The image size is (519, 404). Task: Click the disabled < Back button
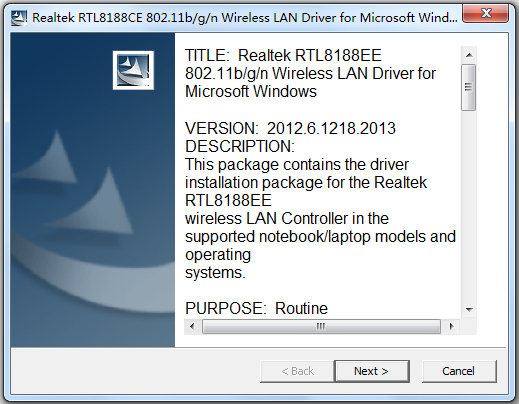pos(297,371)
